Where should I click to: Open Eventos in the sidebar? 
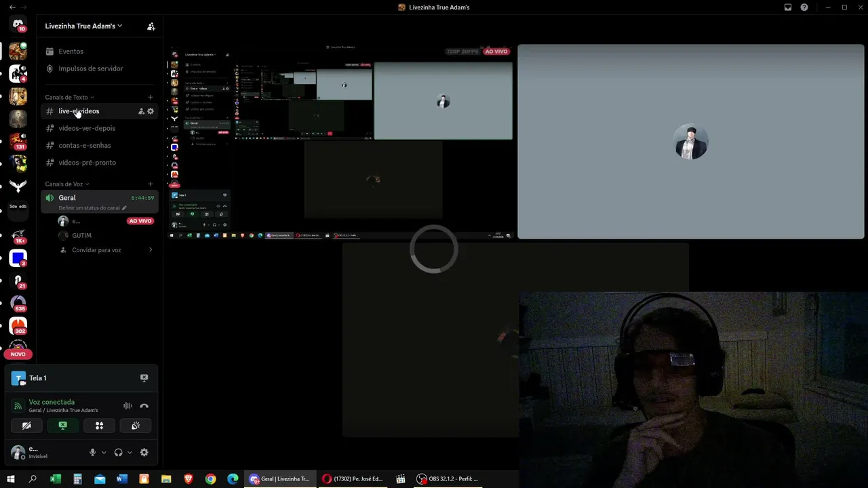(x=99, y=52)
